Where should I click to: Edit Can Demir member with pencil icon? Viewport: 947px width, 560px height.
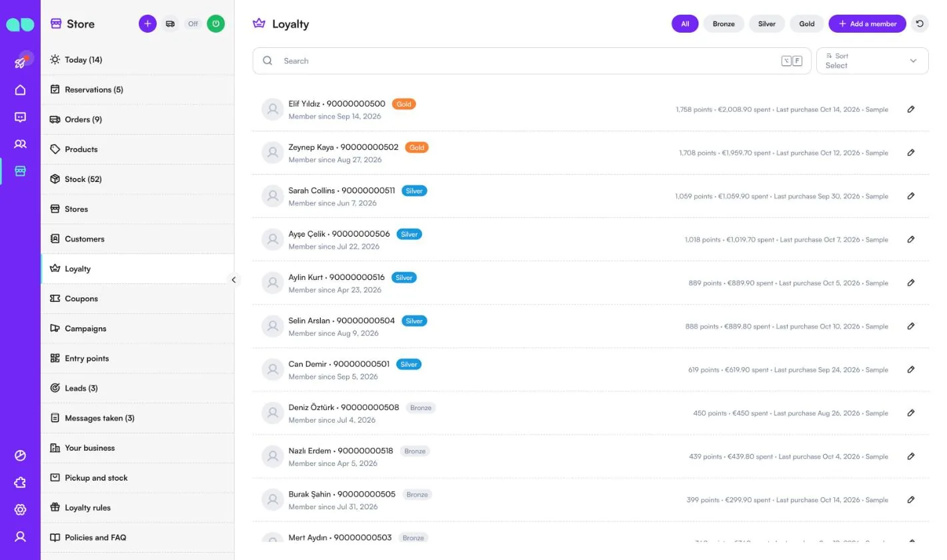911,369
